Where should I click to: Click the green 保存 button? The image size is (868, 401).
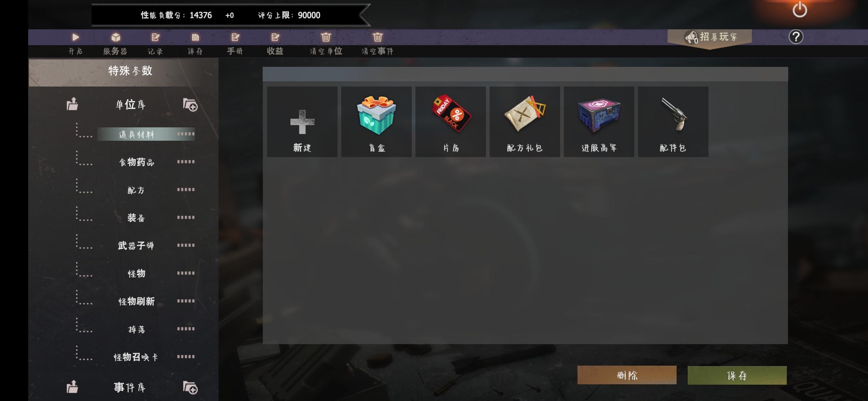point(737,375)
